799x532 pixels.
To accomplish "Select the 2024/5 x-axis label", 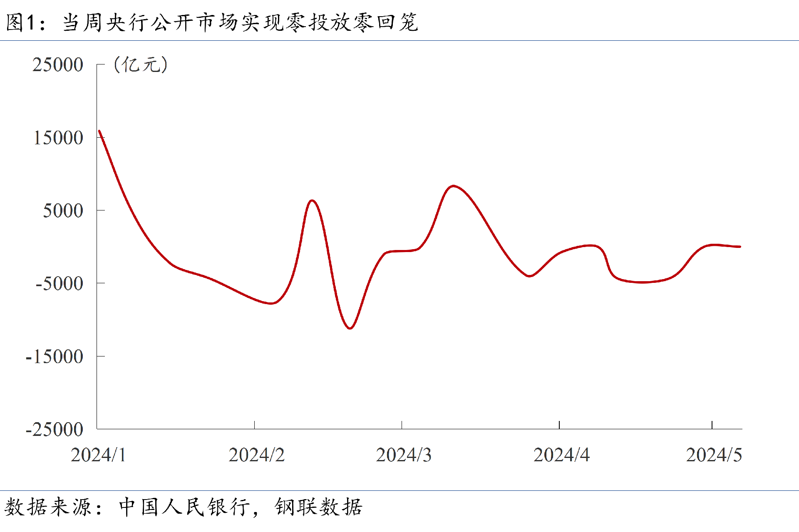I will tap(714, 455).
